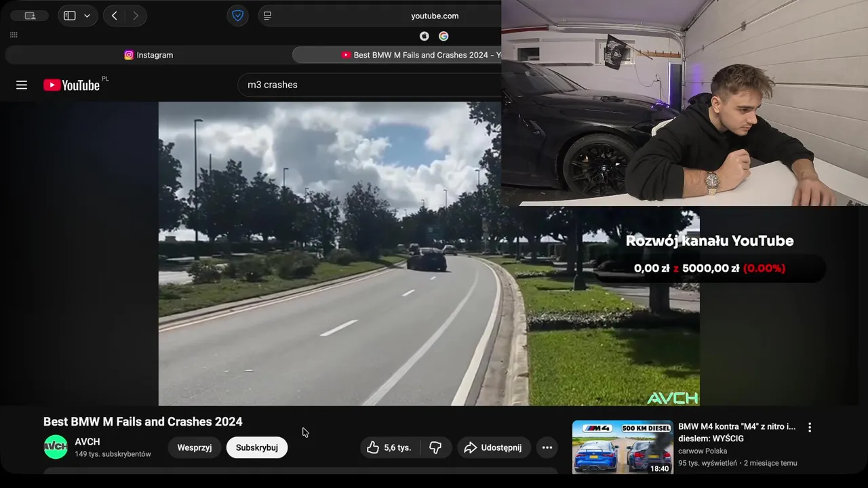
Task: Go to YouTube home via logo
Action: 72,85
